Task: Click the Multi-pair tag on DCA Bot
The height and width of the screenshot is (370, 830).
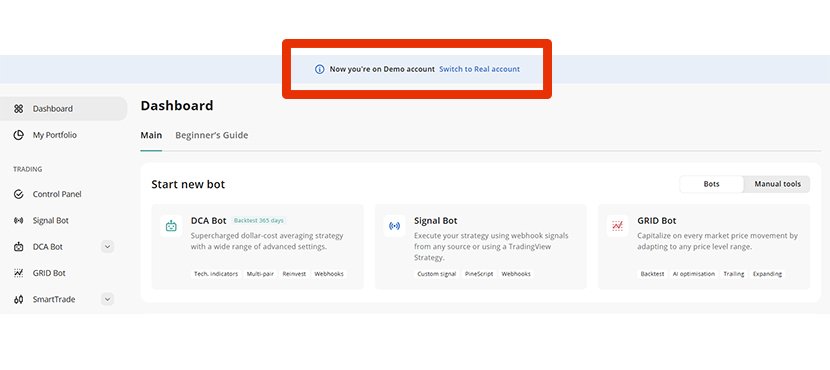Action: [260, 274]
